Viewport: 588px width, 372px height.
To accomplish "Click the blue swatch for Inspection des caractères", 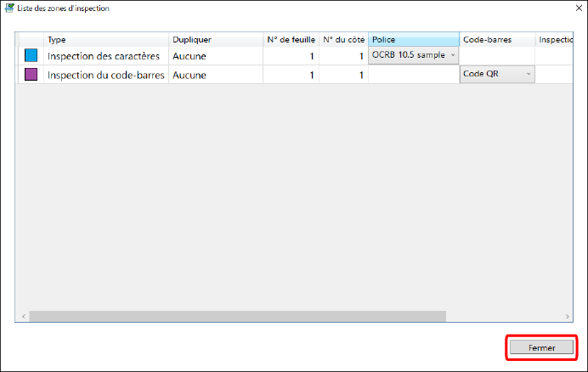I will [x=31, y=56].
